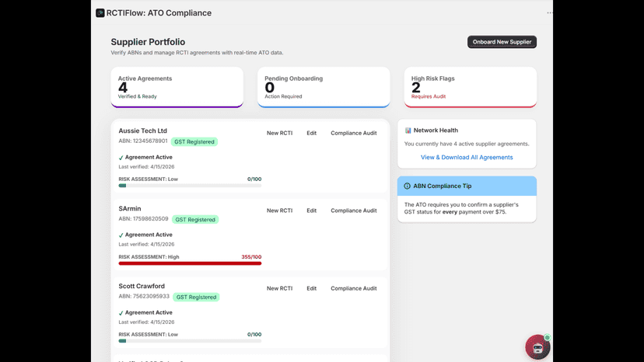Click ABN: 75623095933 text
This screenshot has height=362, width=644.
(144, 296)
